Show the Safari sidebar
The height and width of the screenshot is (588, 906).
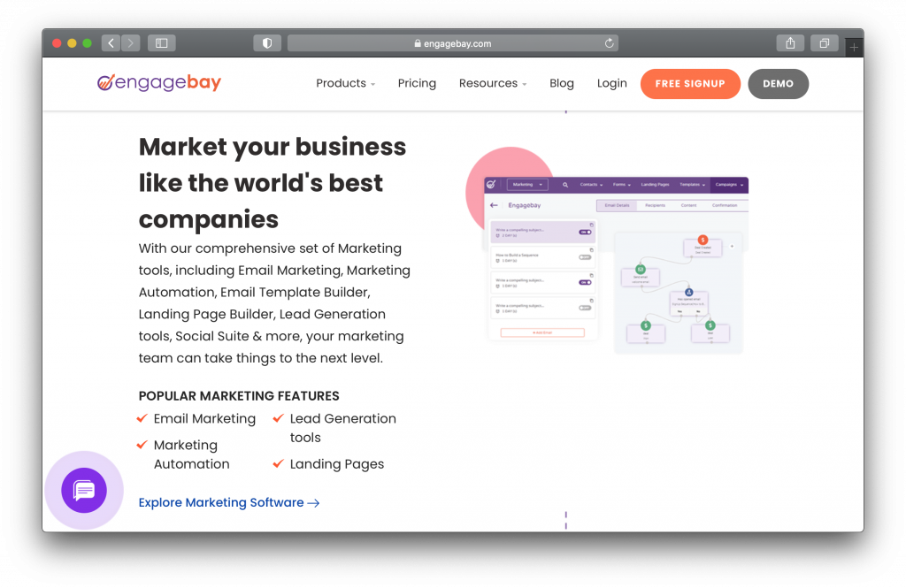[x=162, y=43]
